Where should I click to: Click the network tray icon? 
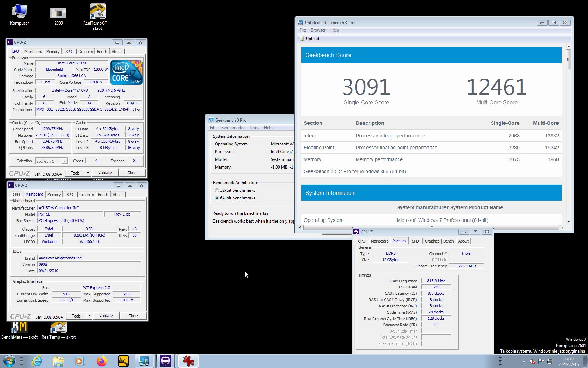tap(549, 361)
